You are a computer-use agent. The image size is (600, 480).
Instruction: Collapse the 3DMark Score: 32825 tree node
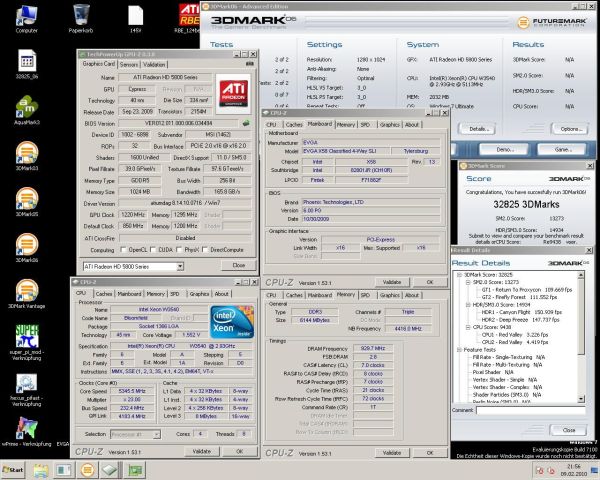[459, 275]
